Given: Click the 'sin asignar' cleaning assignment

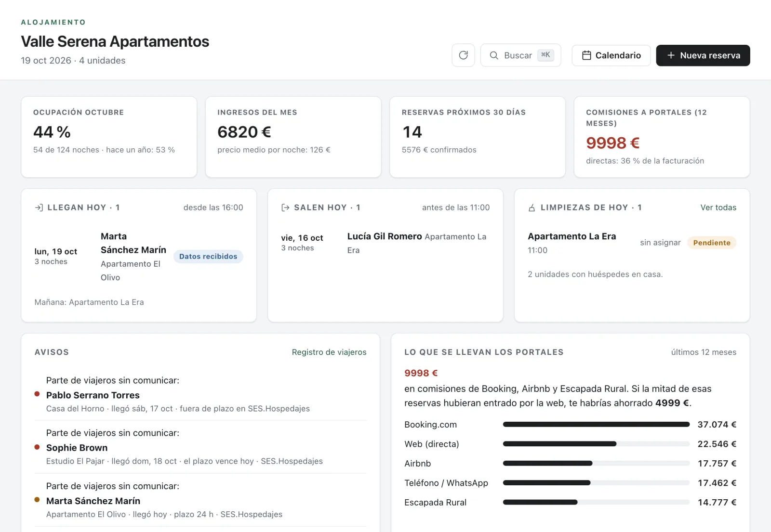Looking at the screenshot, I should [x=660, y=243].
